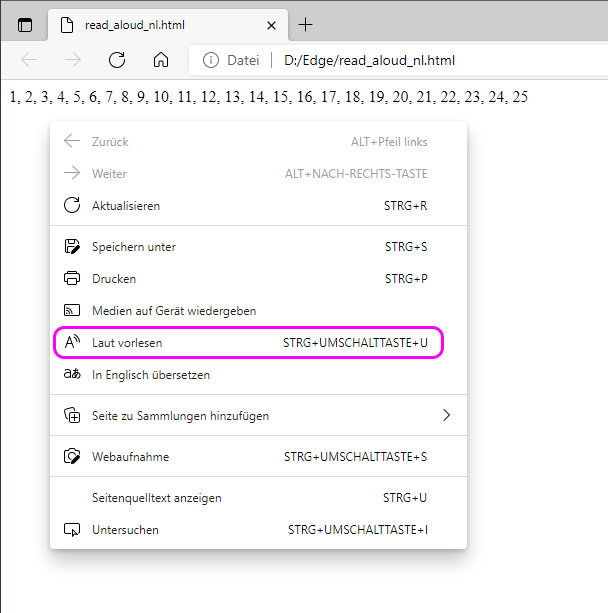Click the Speichern unter disk icon

pos(72,247)
